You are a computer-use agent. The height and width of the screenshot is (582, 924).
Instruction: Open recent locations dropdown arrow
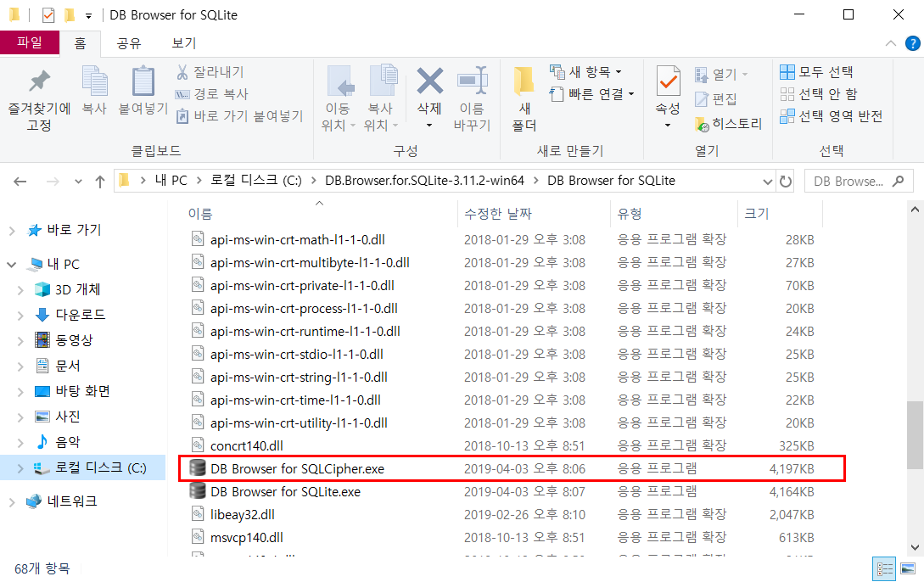(x=78, y=182)
